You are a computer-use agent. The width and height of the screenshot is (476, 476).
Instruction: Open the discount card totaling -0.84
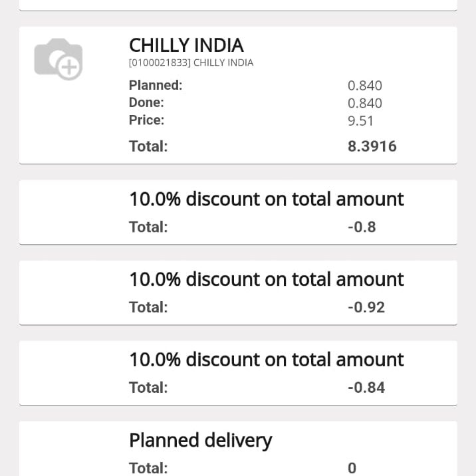coord(266,360)
